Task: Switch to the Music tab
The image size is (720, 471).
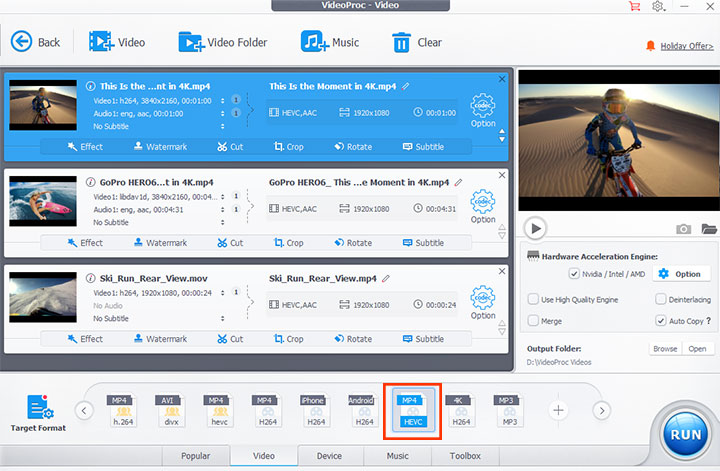Action: coord(397,456)
